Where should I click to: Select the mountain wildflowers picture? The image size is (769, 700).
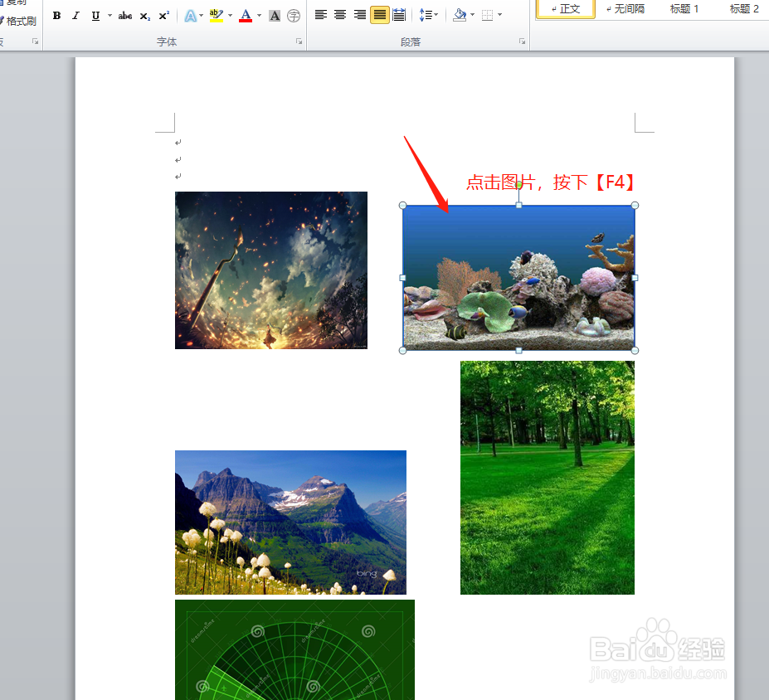(x=291, y=522)
